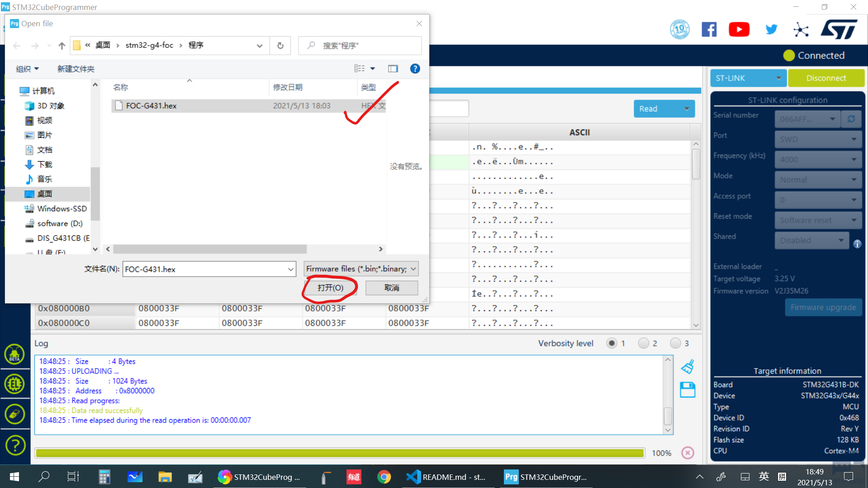The width and height of the screenshot is (868, 488).
Task: Set verbosity level to 3
Action: pyautogui.click(x=675, y=343)
